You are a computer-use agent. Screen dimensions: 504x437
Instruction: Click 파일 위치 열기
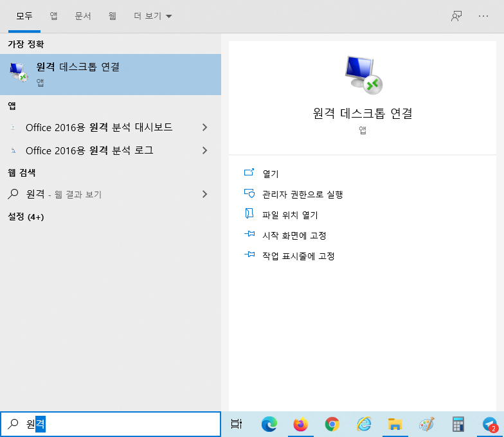click(x=290, y=215)
